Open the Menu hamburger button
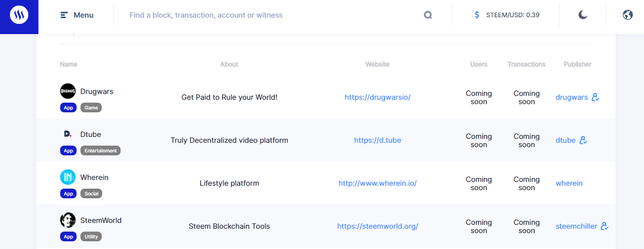Screen dimensions: 644x249 [76, 15]
